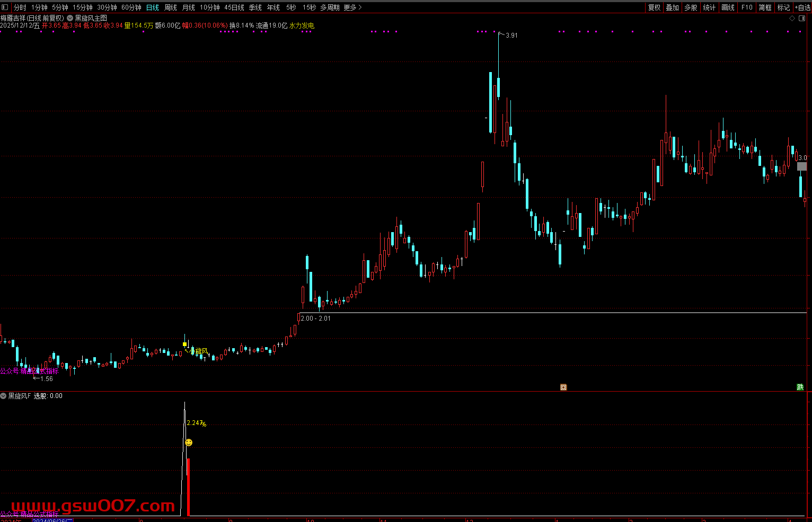Click the 水力发电 sector link
This screenshot has height=522, width=812.
pos(302,25)
